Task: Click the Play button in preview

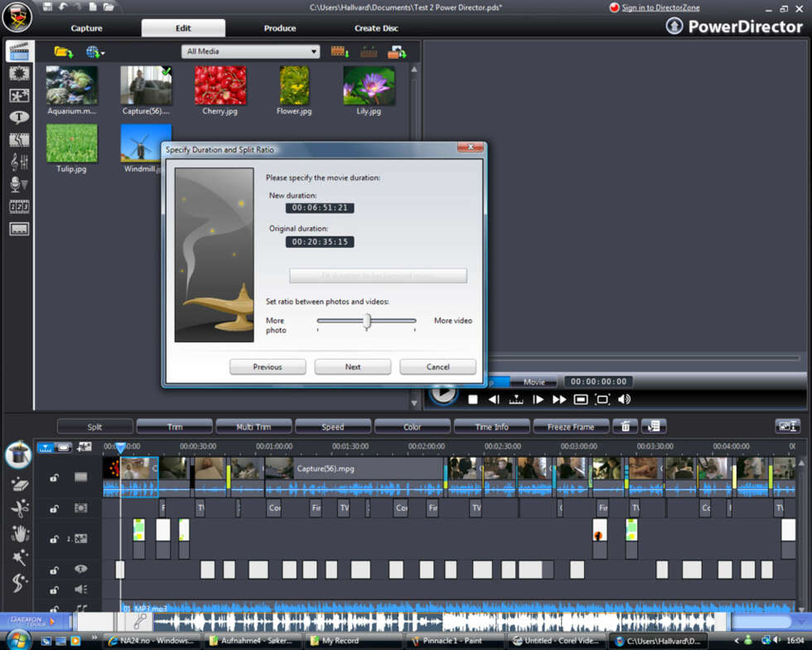Action: tap(442, 394)
